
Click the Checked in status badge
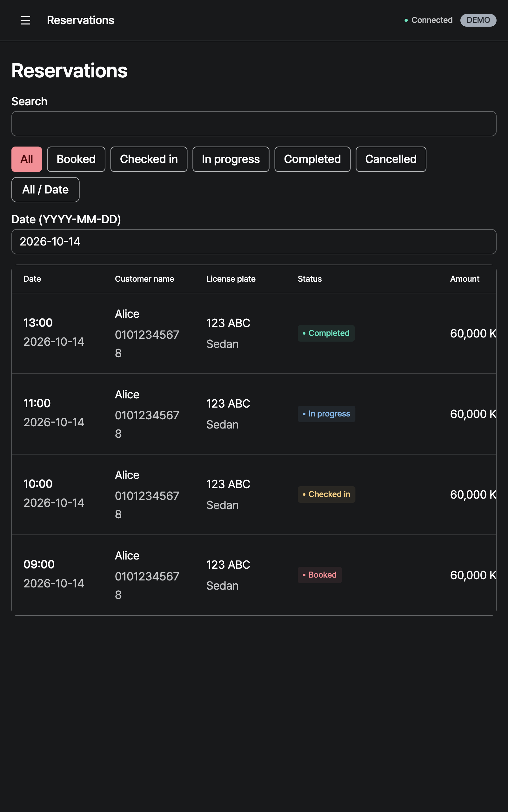tap(326, 494)
